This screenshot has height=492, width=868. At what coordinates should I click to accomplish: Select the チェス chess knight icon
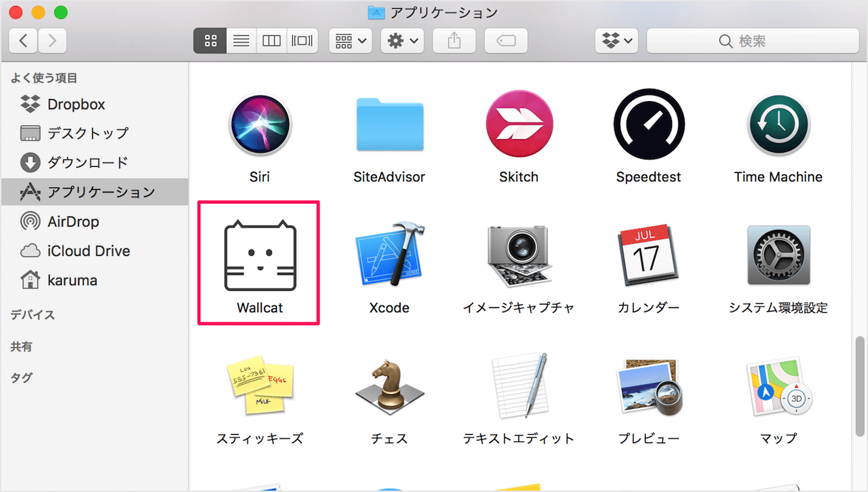(390, 386)
